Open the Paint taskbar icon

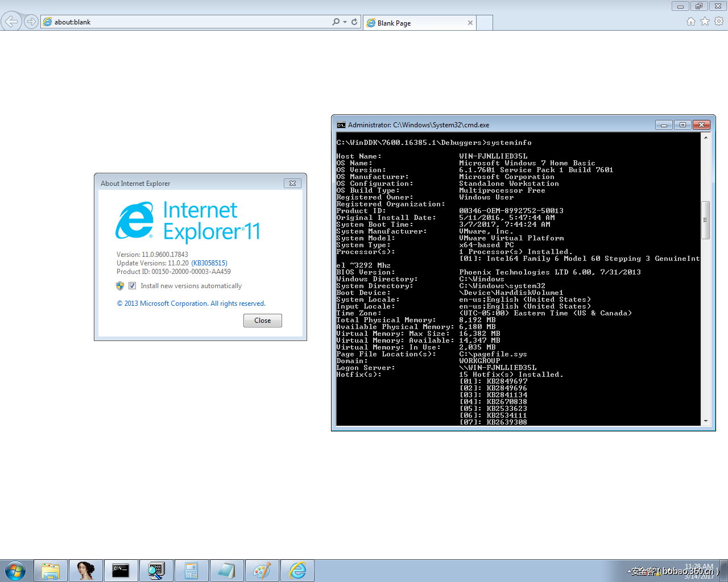[x=262, y=570]
